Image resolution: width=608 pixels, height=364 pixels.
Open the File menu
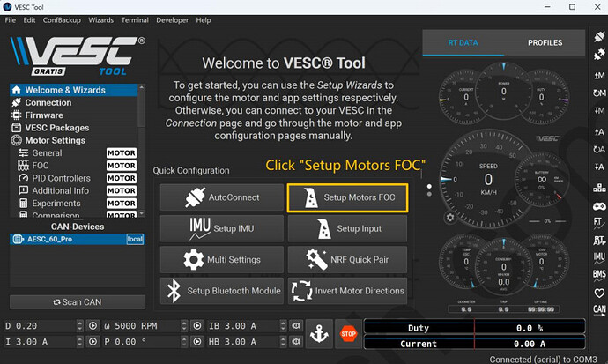11,20
